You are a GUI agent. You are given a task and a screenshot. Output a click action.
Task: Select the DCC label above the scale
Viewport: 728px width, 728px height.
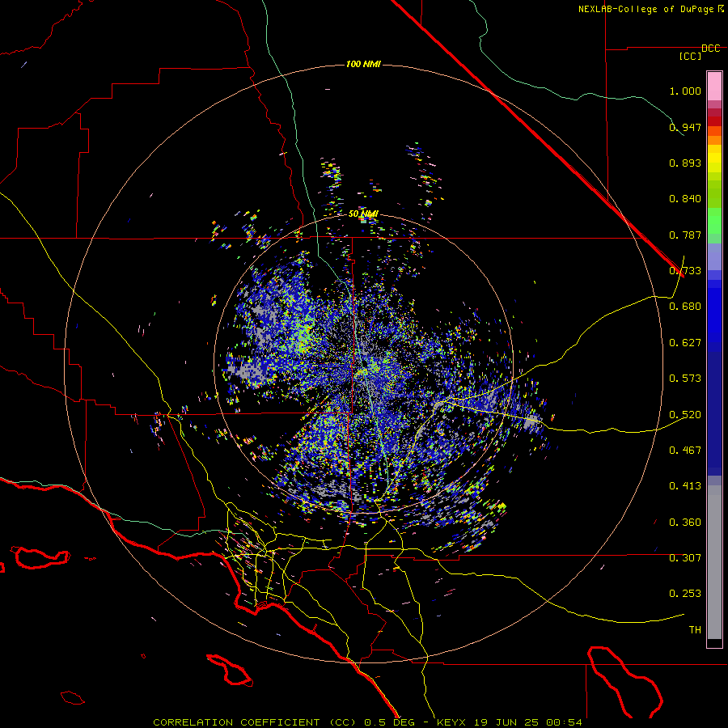click(x=710, y=49)
